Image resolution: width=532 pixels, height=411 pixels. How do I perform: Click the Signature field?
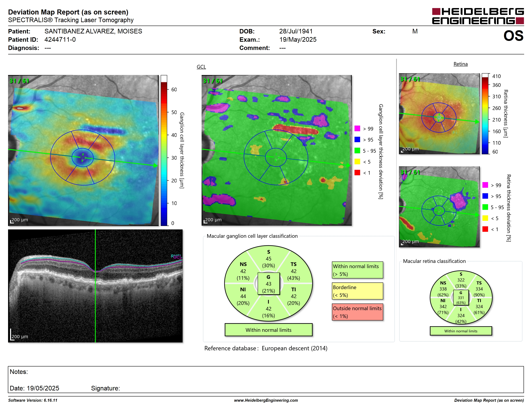click(x=105, y=388)
